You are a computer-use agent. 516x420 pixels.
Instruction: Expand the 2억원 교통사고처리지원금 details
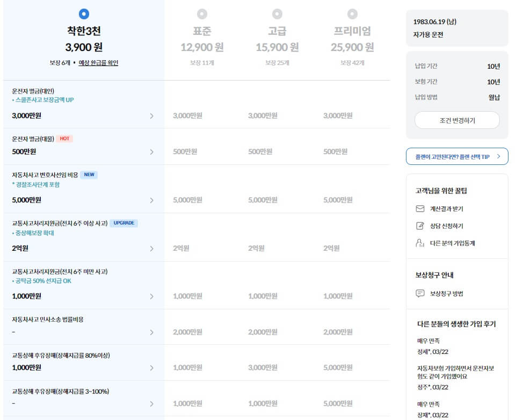click(x=151, y=249)
